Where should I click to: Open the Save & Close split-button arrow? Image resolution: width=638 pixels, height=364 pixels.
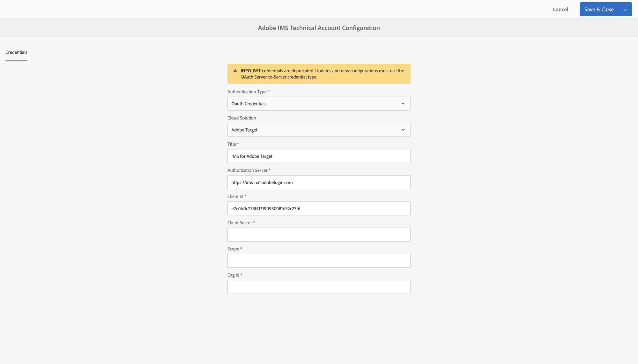click(625, 10)
